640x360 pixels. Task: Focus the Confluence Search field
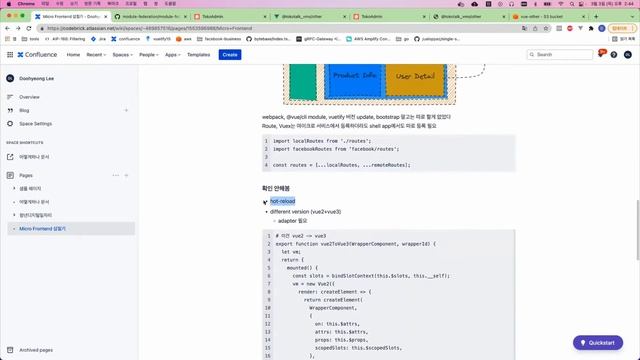[x=560, y=55]
